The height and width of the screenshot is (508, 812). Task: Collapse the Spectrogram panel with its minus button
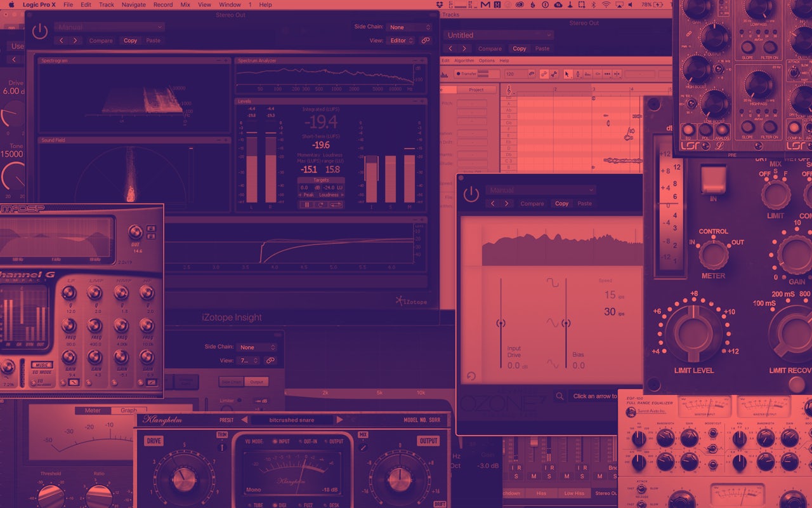(219, 60)
